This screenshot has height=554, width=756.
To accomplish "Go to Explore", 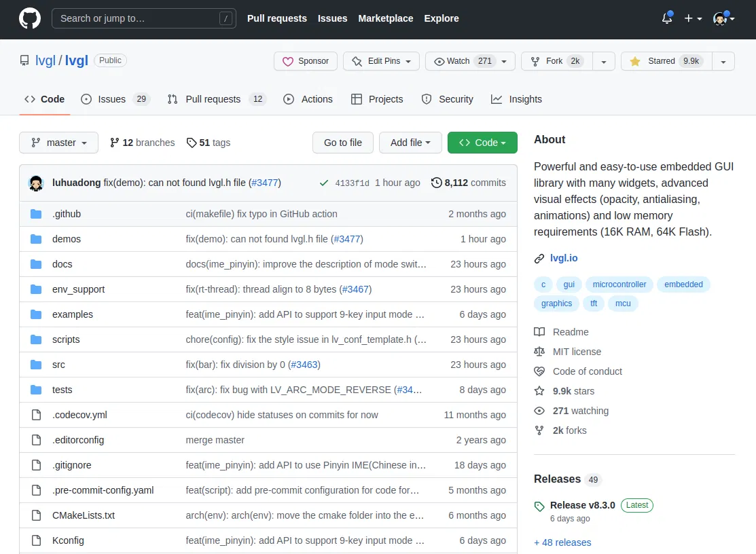I will [x=441, y=18].
